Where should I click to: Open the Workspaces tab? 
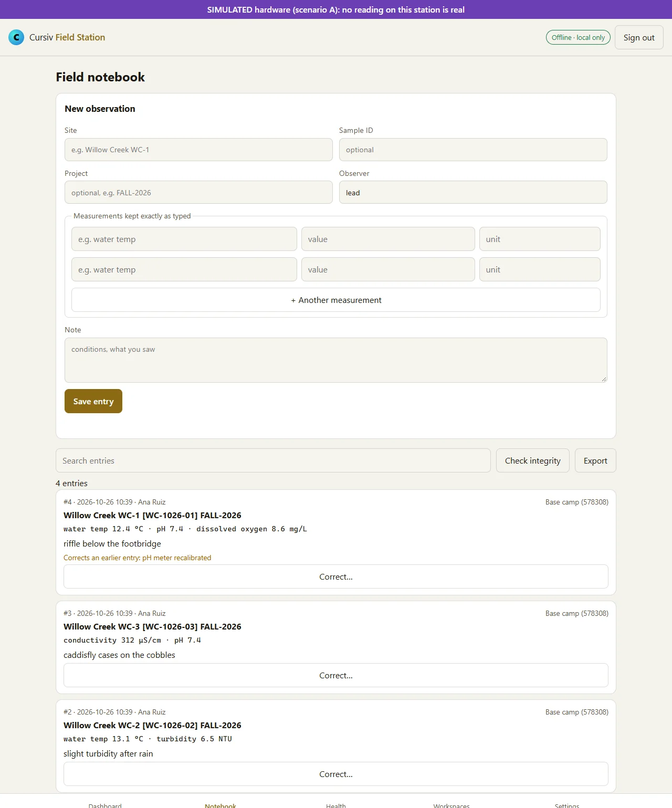pyautogui.click(x=451, y=805)
